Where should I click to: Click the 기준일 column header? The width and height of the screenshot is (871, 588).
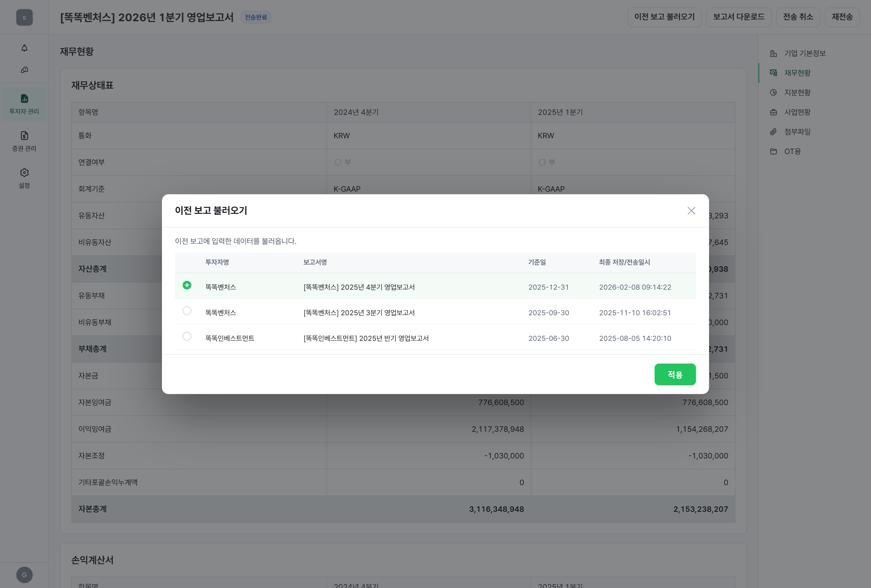pos(537,262)
